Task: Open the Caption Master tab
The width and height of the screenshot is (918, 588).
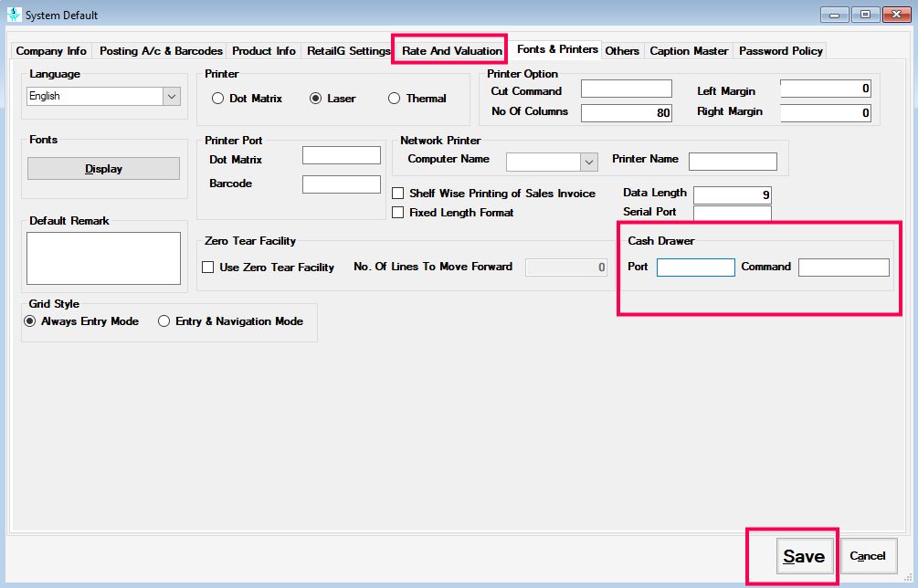Action: click(689, 51)
